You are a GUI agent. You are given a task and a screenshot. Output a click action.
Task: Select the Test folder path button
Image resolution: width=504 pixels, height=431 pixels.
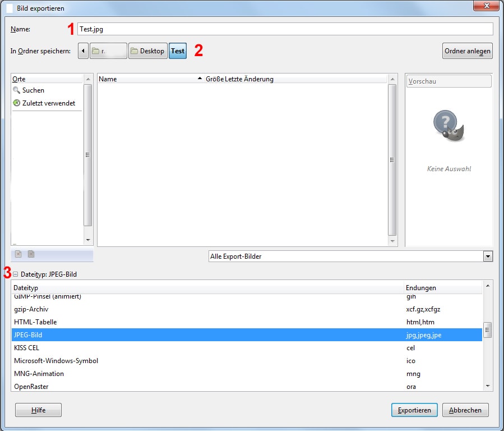tap(178, 51)
